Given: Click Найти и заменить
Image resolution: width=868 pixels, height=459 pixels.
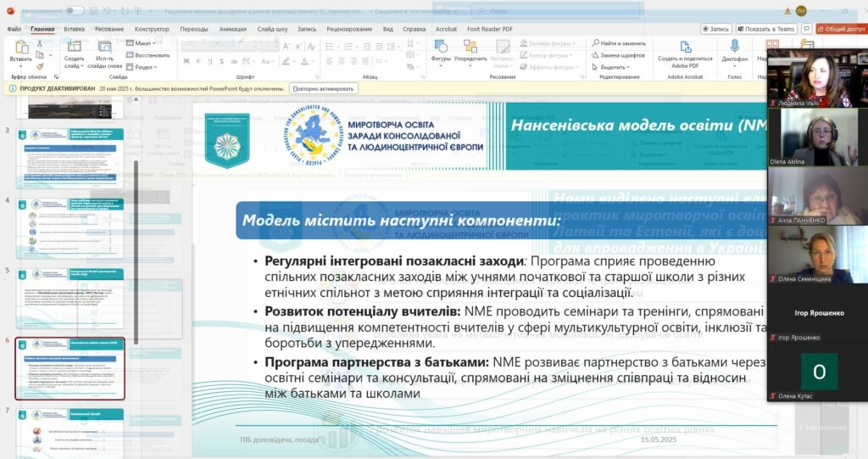Looking at the screenshot, I should click(618, 43).
